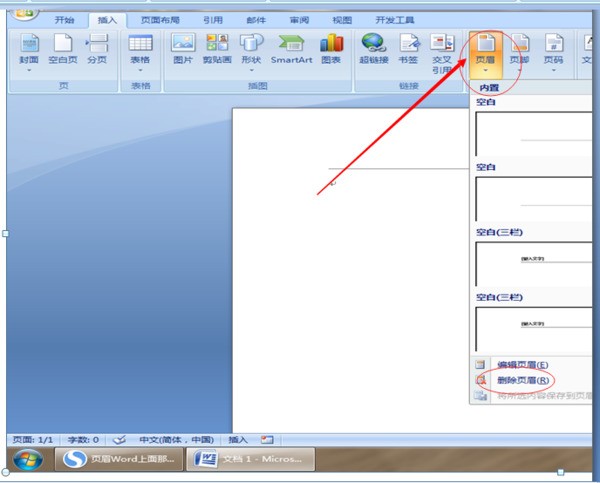This screenshot has width=600, height=483.
Task: Expand the Cover Page (封面) dropdown arrow
Action: tap(29, 70)
